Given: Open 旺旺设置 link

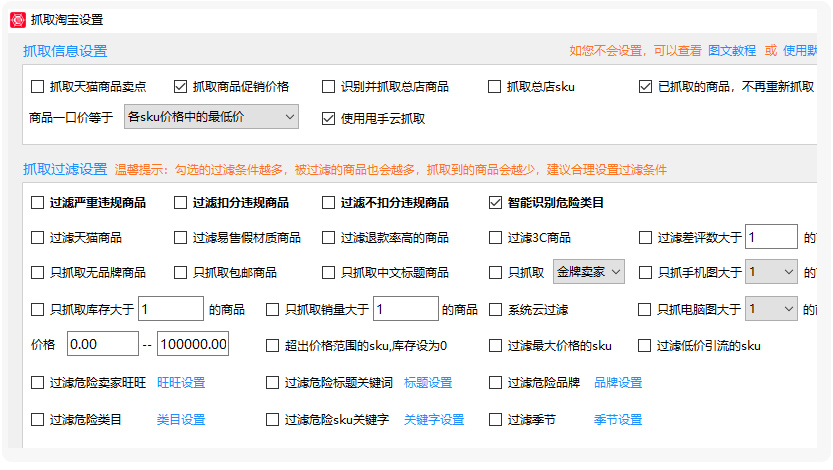Looking at the screenshot, I should click(181, 382).
